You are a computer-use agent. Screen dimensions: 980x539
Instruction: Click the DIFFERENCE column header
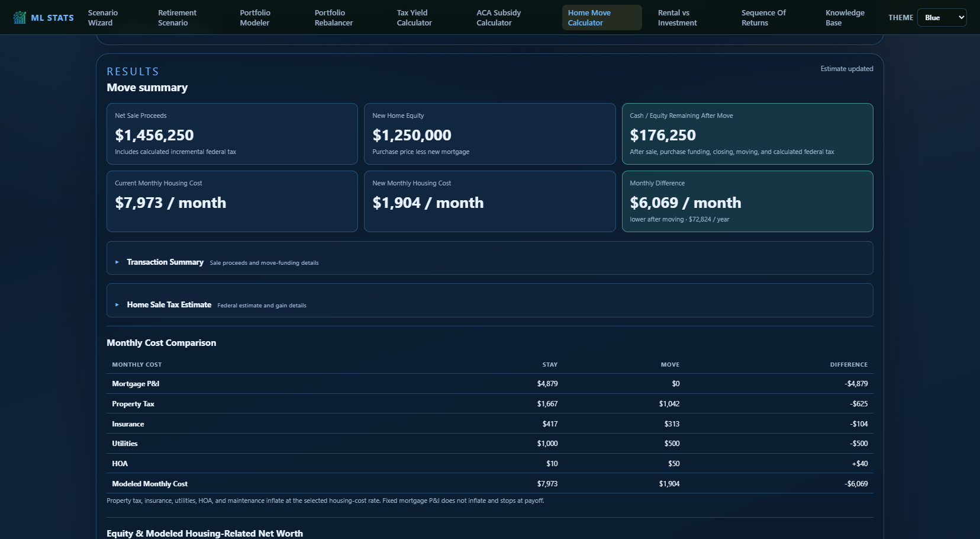pos(849,365)
